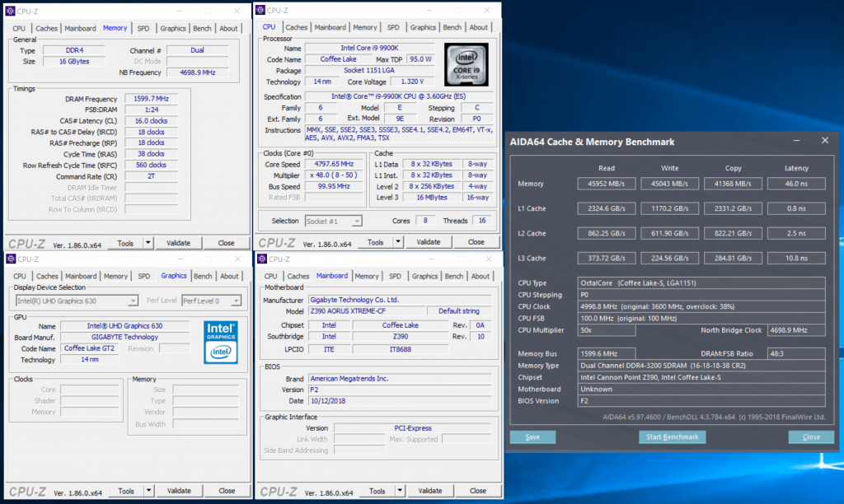Minimize the AIDA64 benchmark window
The height and width of the screenshot is (504, 844).
click(x=797, y=141)
